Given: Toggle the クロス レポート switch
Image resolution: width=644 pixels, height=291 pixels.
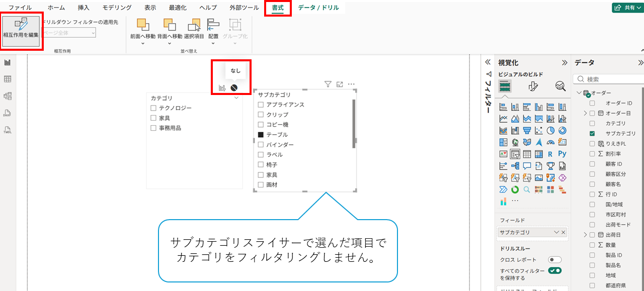Looking at the screenshot, I should 554,260.
